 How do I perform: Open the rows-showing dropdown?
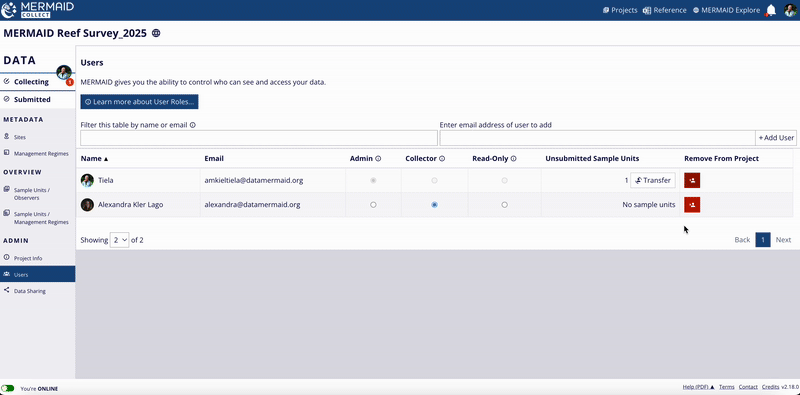click(x=119, y=240)
